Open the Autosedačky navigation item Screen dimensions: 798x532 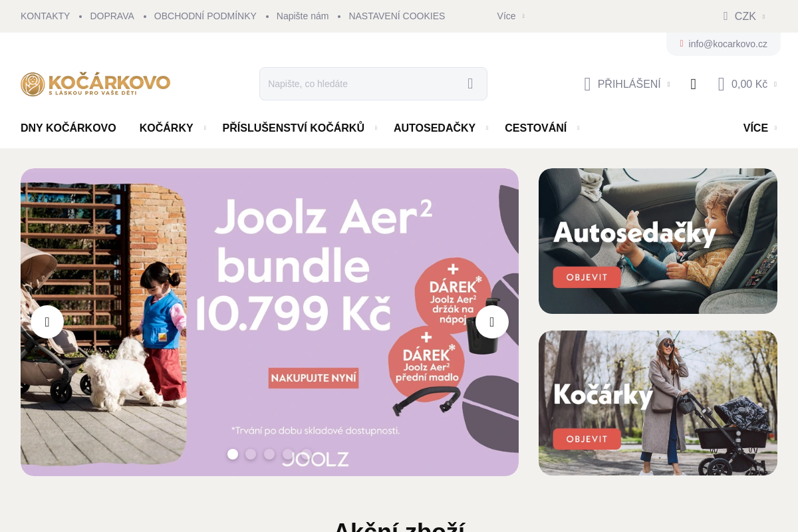(434, 128)
